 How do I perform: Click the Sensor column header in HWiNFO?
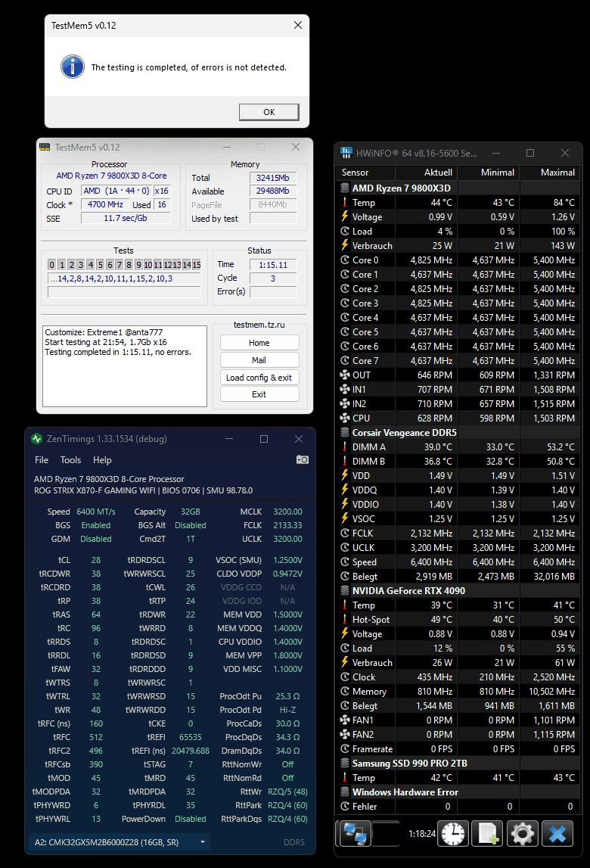pos(365,173)
